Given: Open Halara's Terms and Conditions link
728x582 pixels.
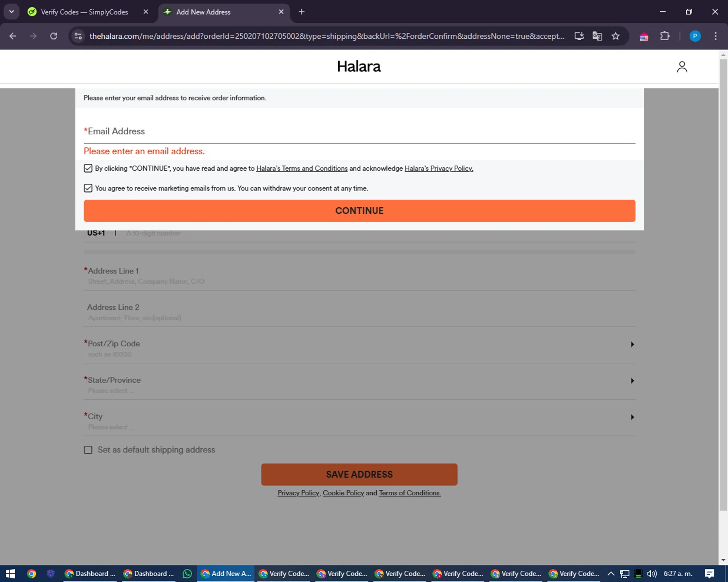Looking at the screenshot, I should 302,168.
